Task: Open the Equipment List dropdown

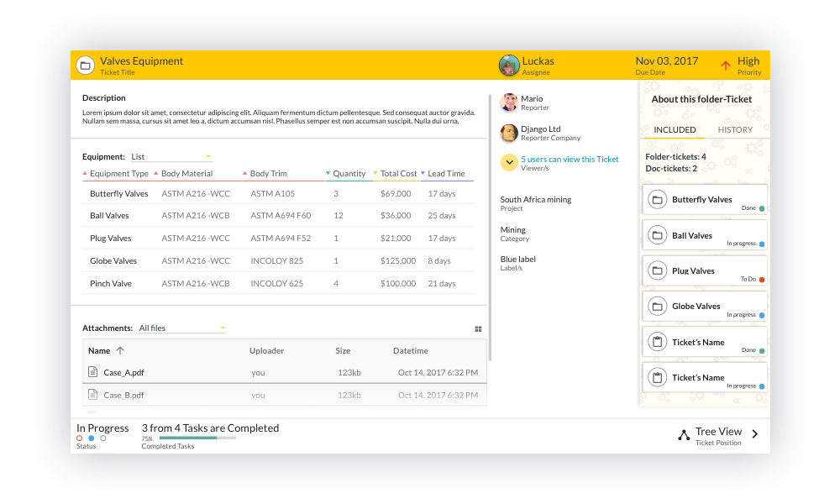Action: 171,157
